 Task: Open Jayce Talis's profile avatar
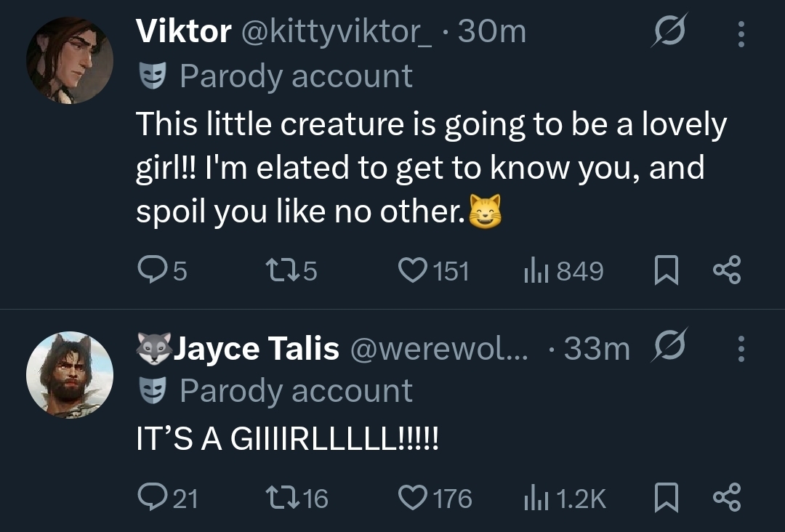(x=70, y=375)
